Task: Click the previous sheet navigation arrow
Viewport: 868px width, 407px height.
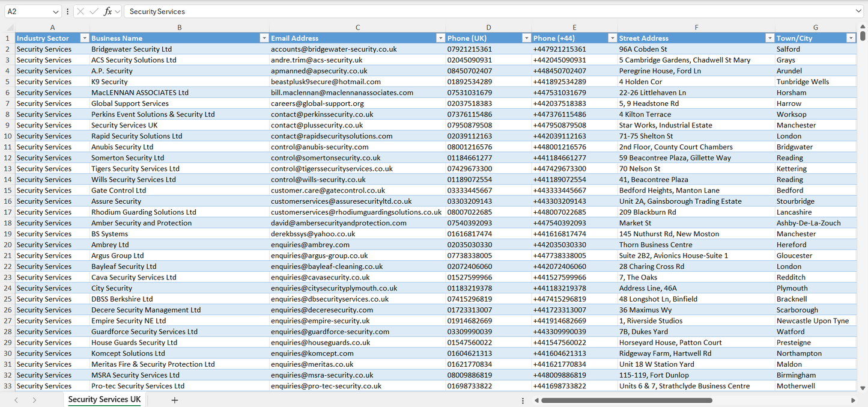Action: coord(16,400)
